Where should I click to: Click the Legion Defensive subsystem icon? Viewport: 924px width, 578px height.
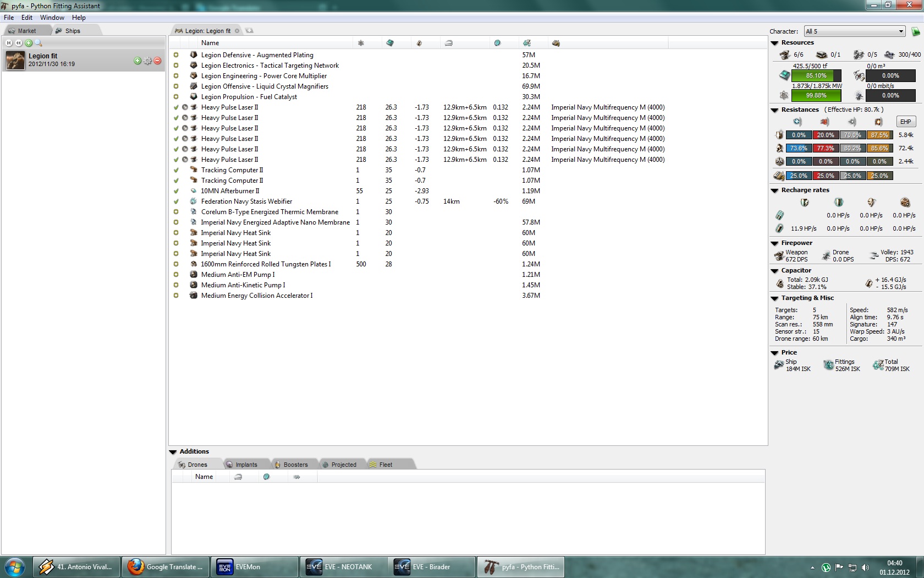tap(194, 55)
